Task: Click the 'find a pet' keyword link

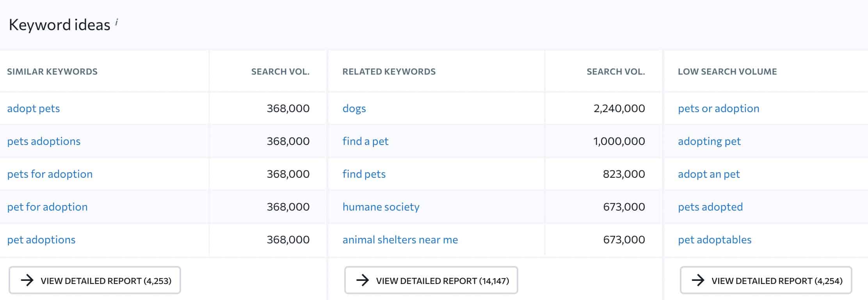Action: click(x=365, y=141)
